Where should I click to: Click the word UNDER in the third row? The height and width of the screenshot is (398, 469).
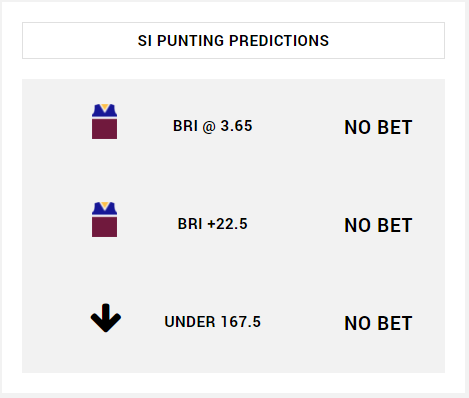click(x=190, y=322)
